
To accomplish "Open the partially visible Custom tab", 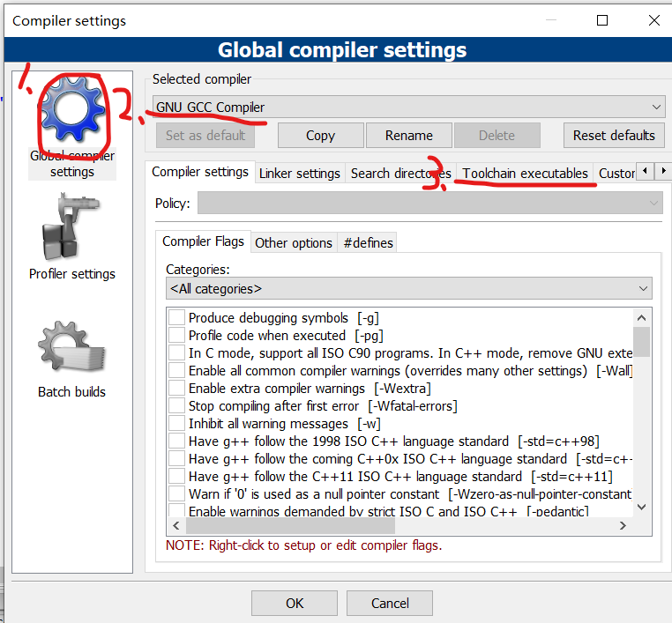I will [616, 174].
